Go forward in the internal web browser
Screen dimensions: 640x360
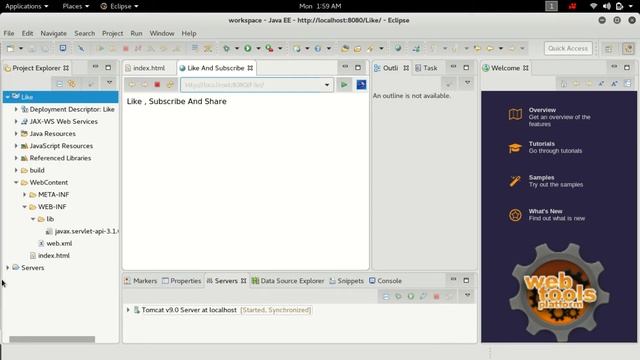144,84
